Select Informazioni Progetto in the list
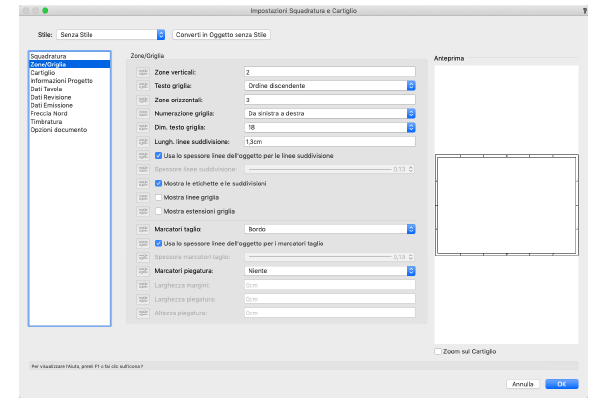 pos(70,81)
